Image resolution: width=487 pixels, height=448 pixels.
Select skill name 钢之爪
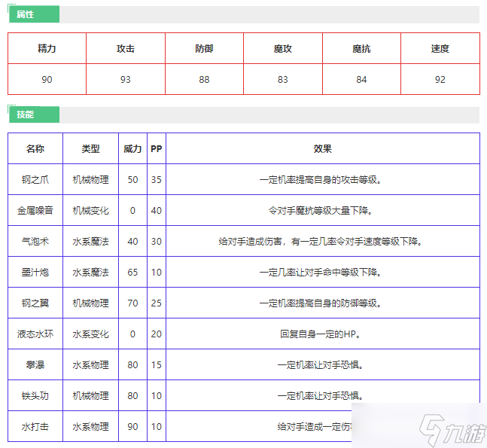(x=35, y=179)
